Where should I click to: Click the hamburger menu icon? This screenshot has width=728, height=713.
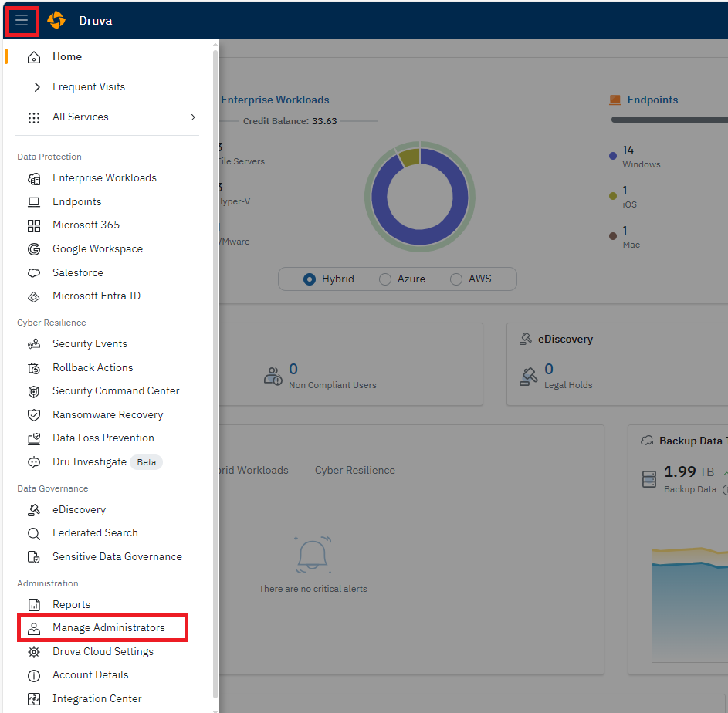(x=22, y=20)
